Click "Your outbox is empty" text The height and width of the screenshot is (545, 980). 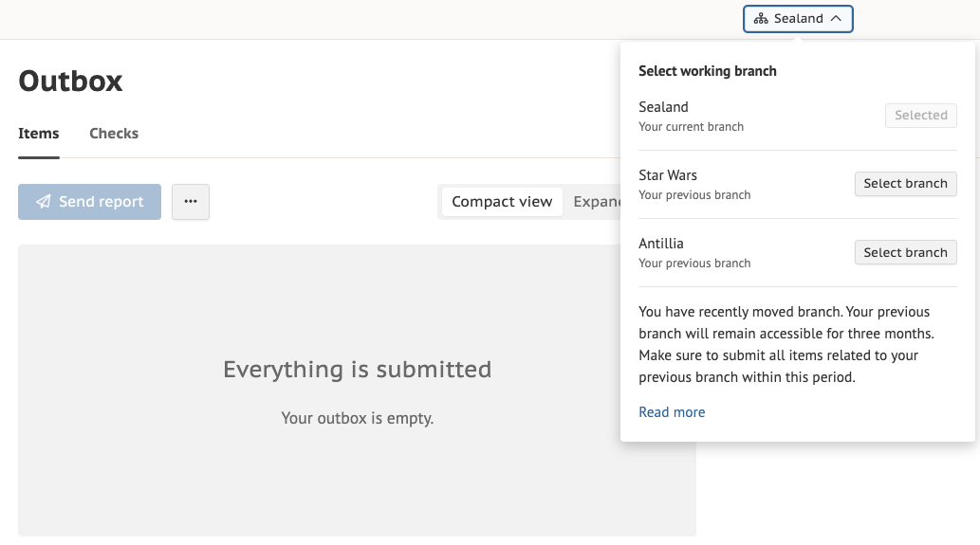click(357, 418)
